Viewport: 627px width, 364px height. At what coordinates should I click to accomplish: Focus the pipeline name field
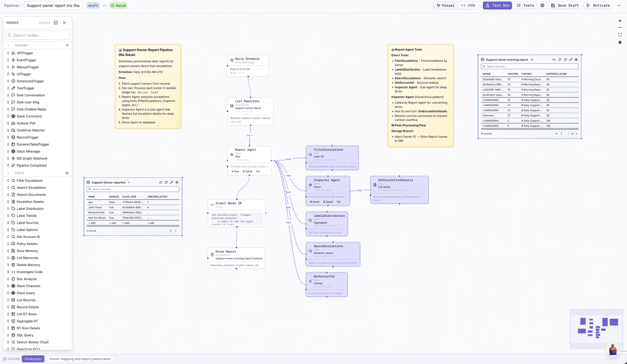click(53, 5)
